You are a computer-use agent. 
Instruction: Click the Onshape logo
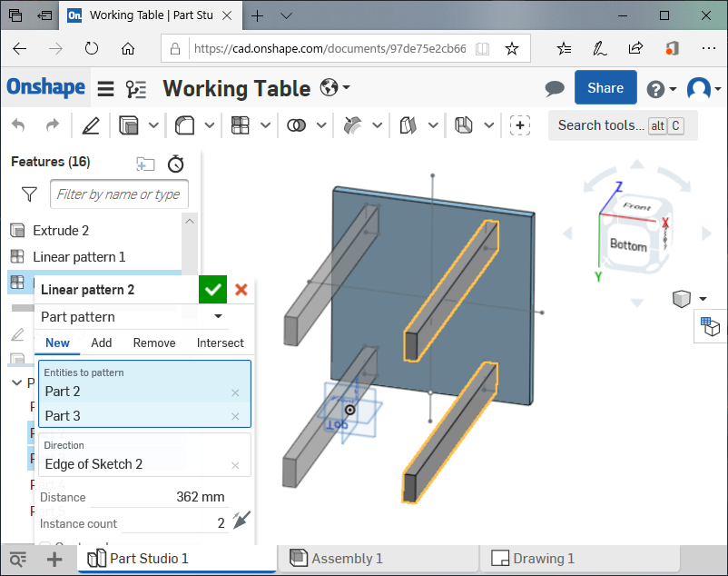45,87
